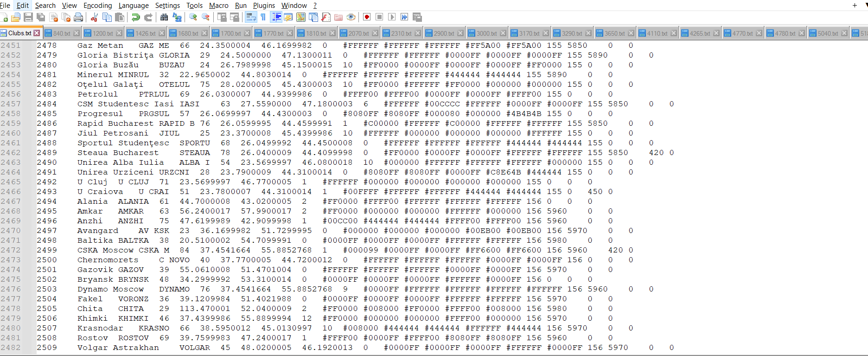Image resolution: width=868 pixels, height=356 pixels.
Task: Save the current recorded macro icon
Action: click(417, 18)
